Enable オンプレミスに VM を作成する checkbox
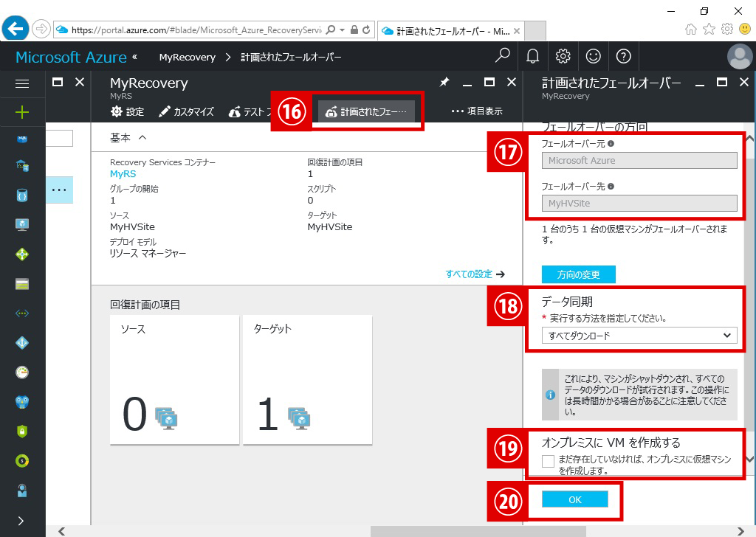 pos(548,461)
